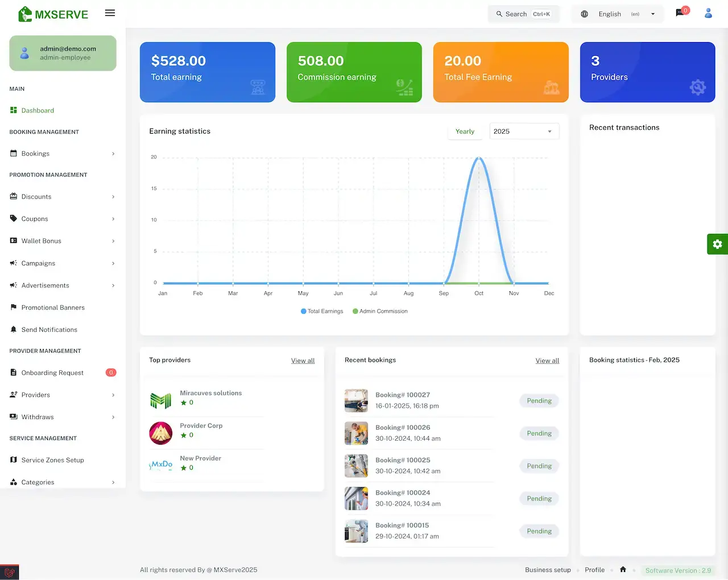Expand the Advertisements submenu
The image size is (728, 580).
pyautogui.click(x=113, y=285)
